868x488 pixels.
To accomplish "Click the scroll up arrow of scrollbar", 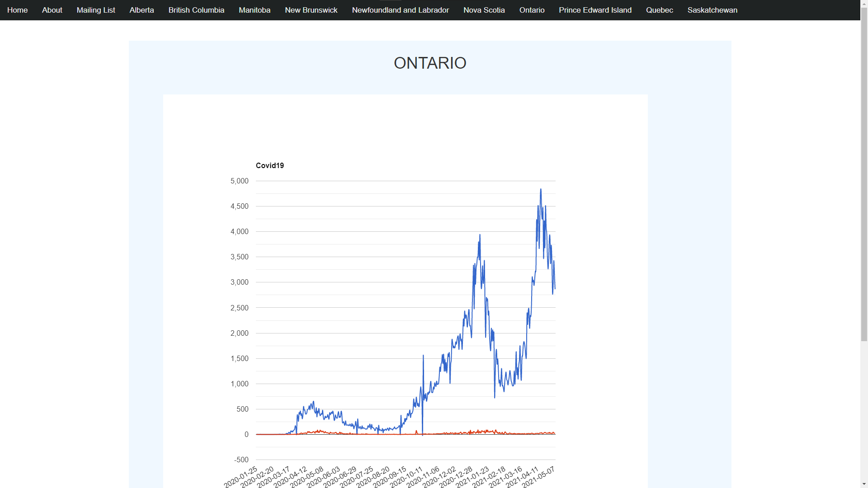I will tap(864, 4).
